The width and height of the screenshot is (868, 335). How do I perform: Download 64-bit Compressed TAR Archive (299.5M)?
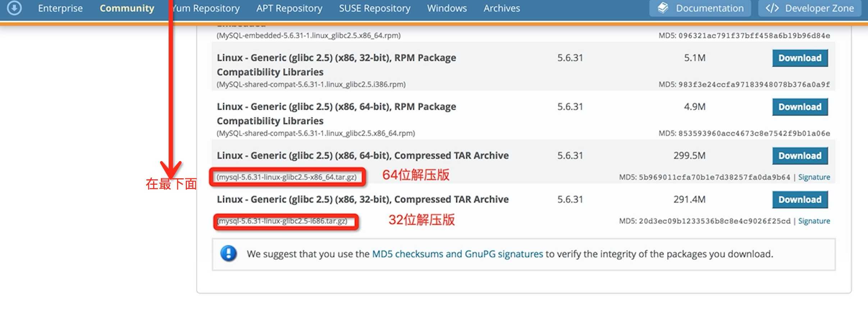click(800, 156)
